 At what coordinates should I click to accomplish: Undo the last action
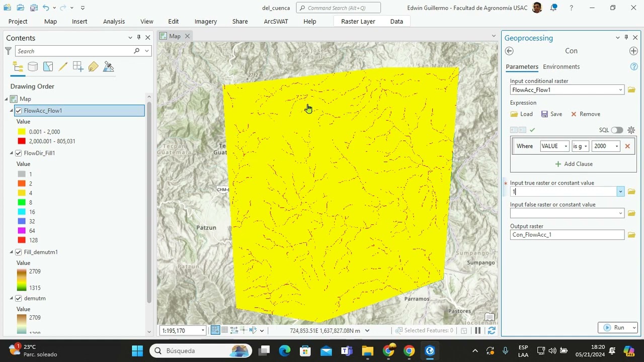tap(46, 8)
